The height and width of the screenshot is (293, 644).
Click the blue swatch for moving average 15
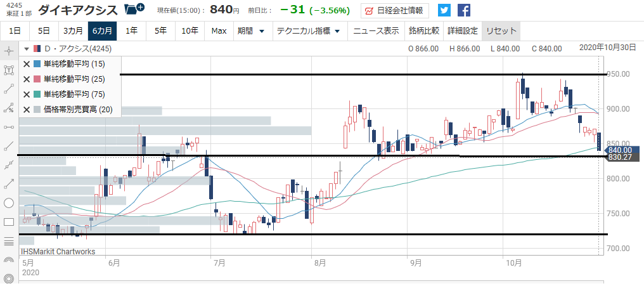coord(37,64)
